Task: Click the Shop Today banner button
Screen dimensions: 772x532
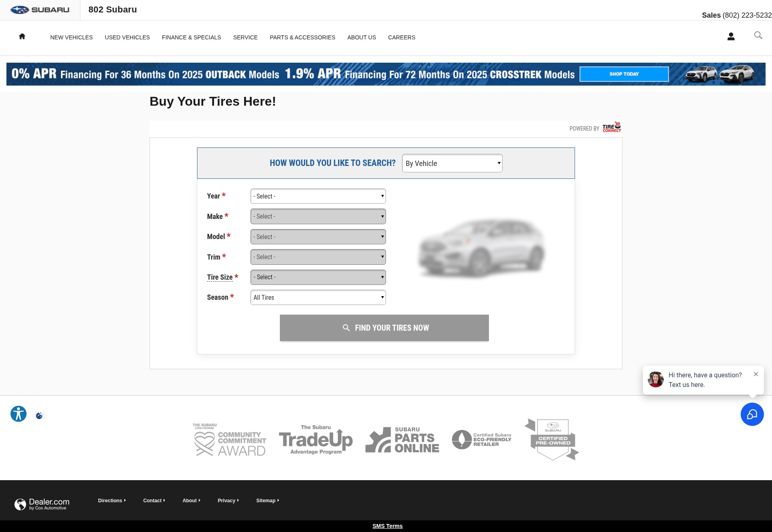Action: click(624, 74)
